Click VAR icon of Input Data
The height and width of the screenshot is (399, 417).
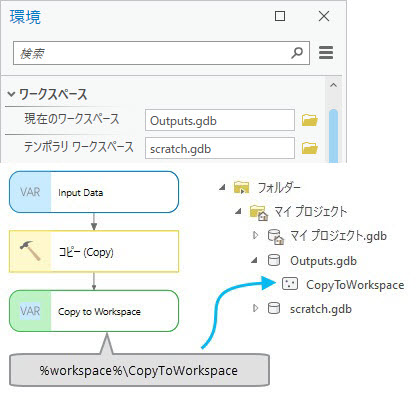30,192
